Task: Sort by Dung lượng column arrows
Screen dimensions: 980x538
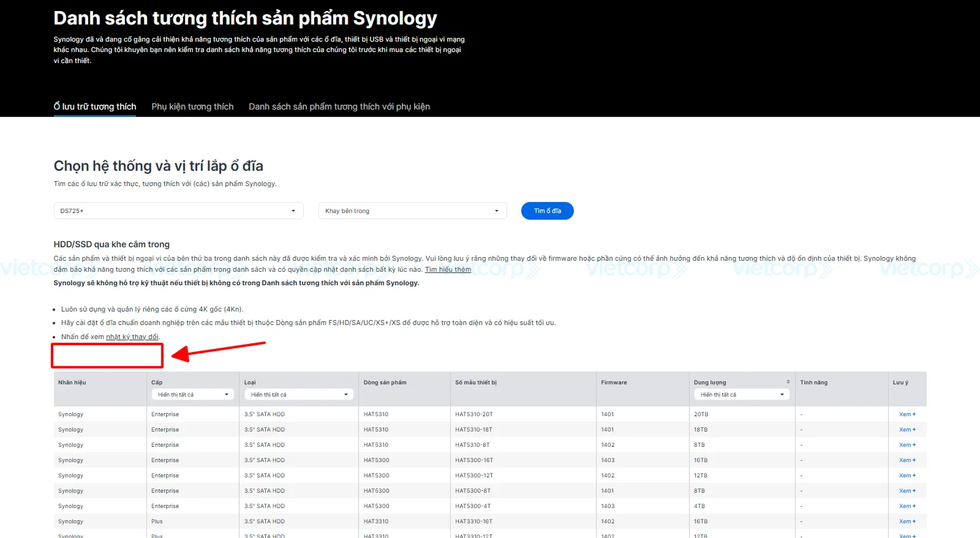Action: pos(788,382)
